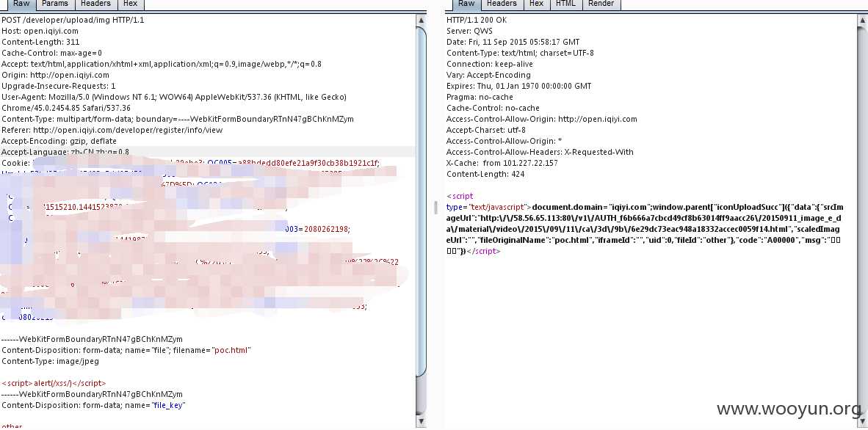Click the splitter handle between request and response

pos(435,207)
